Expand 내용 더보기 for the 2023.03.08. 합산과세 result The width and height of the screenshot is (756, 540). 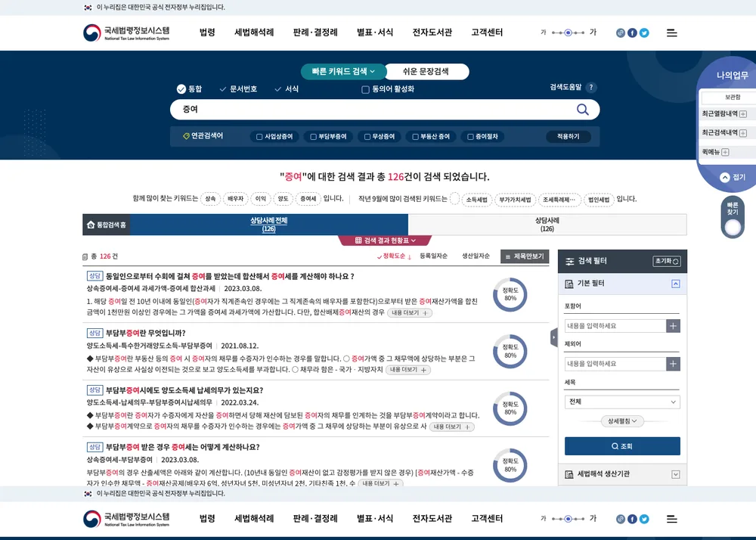coord(410,313)
